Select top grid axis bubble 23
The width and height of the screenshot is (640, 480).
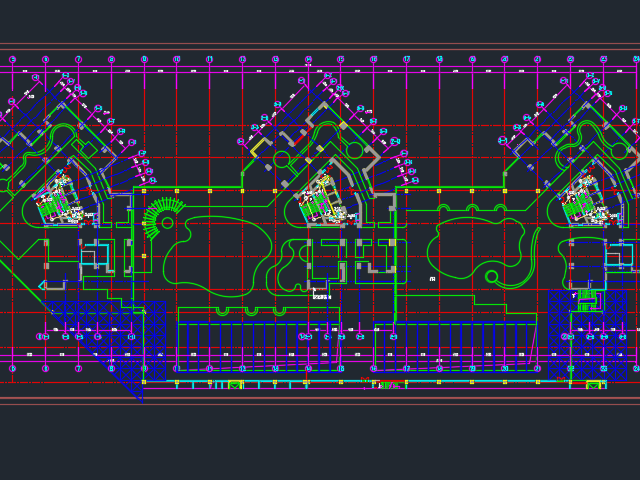pyautogui.click(x=603, y=60)
